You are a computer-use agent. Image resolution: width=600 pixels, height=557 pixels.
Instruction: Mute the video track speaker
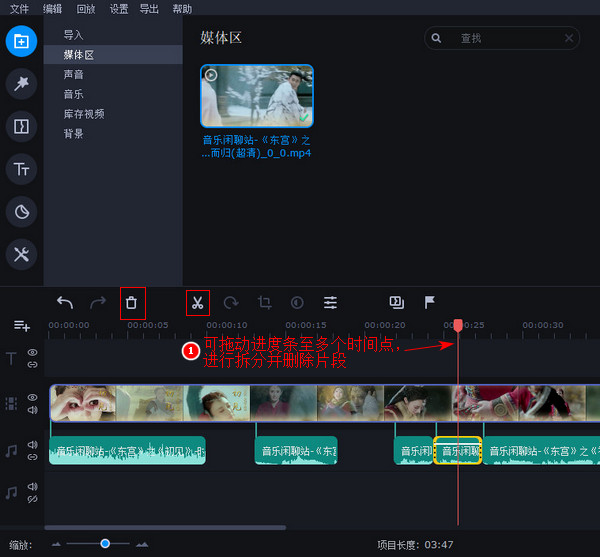point(33,410)
